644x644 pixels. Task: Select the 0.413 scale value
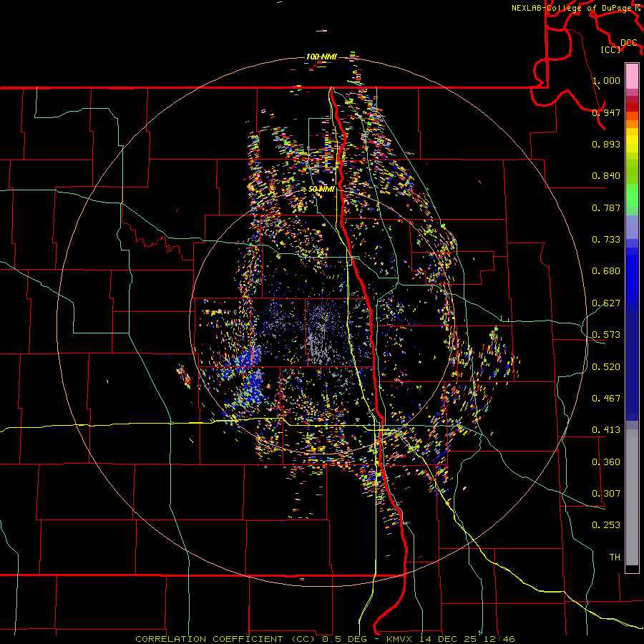(x=606, y=430)
